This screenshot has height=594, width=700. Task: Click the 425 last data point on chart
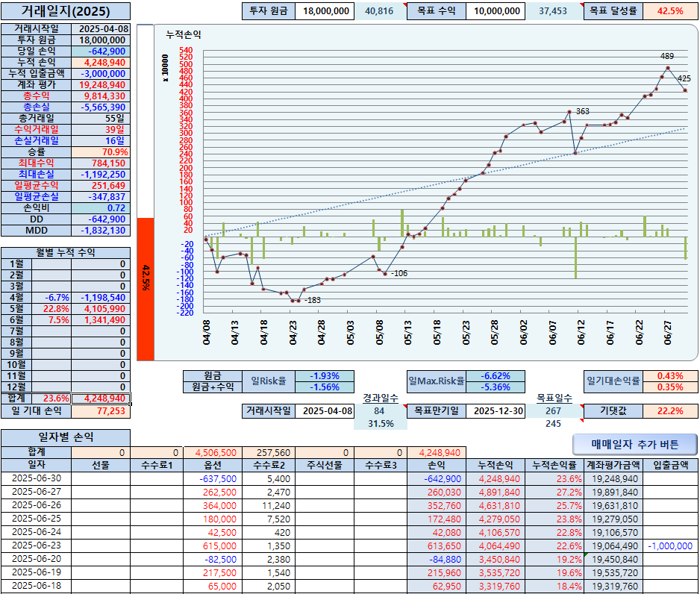point(685,90)
